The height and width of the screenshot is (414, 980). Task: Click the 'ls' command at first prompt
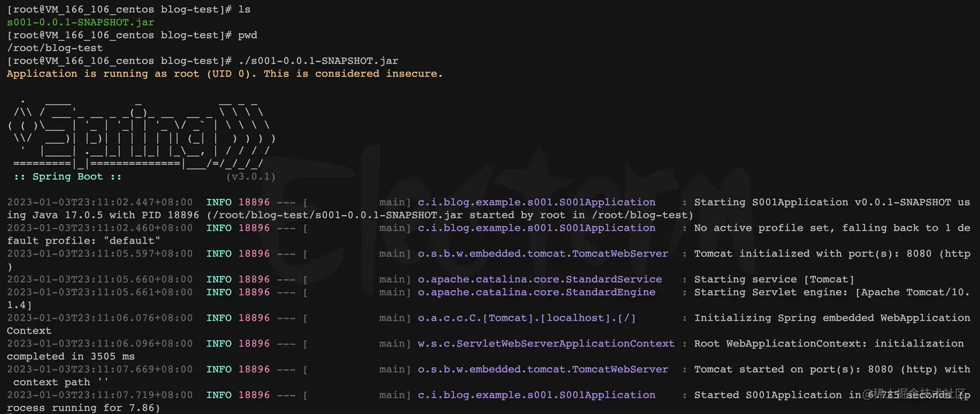[x=244, y=10]
